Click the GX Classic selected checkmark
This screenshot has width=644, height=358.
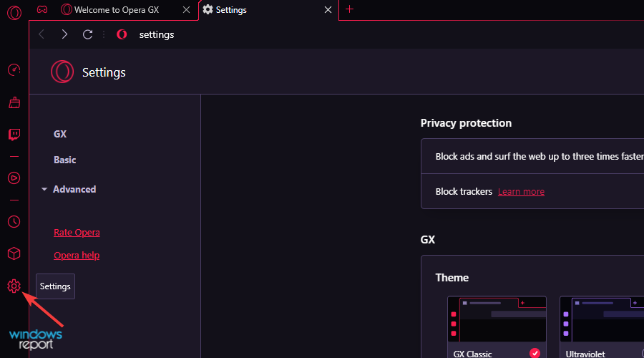point(535,353)
